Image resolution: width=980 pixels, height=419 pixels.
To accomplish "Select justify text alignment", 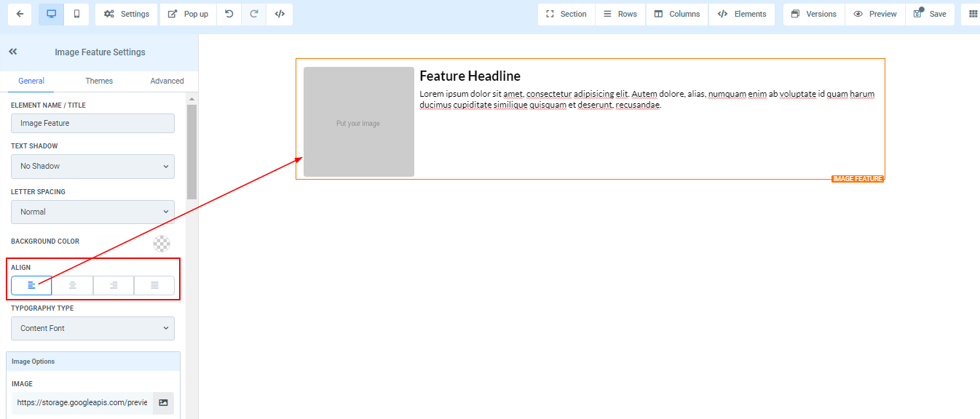I will pyautogui.click(x=154, y=285).
